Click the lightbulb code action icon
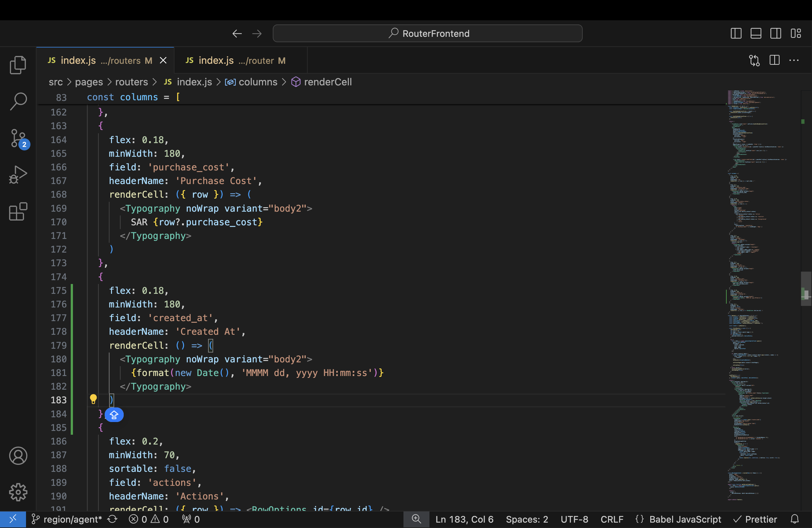Screen dimensions: 812x528 point(93,399)
